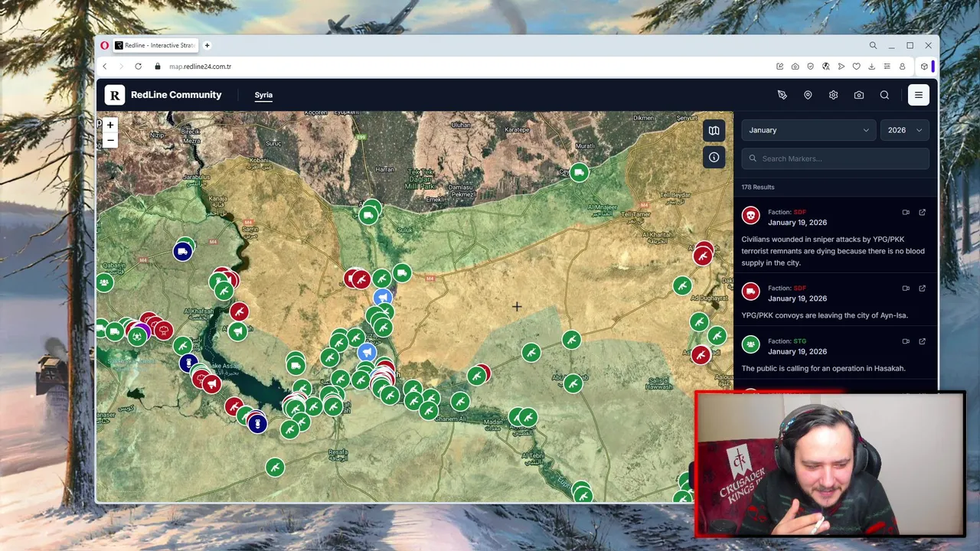Image resolution: width=980 pixels, height=551 pixels.
Task: Select green rifle marker near Abu Khashab
Action: 573,383
